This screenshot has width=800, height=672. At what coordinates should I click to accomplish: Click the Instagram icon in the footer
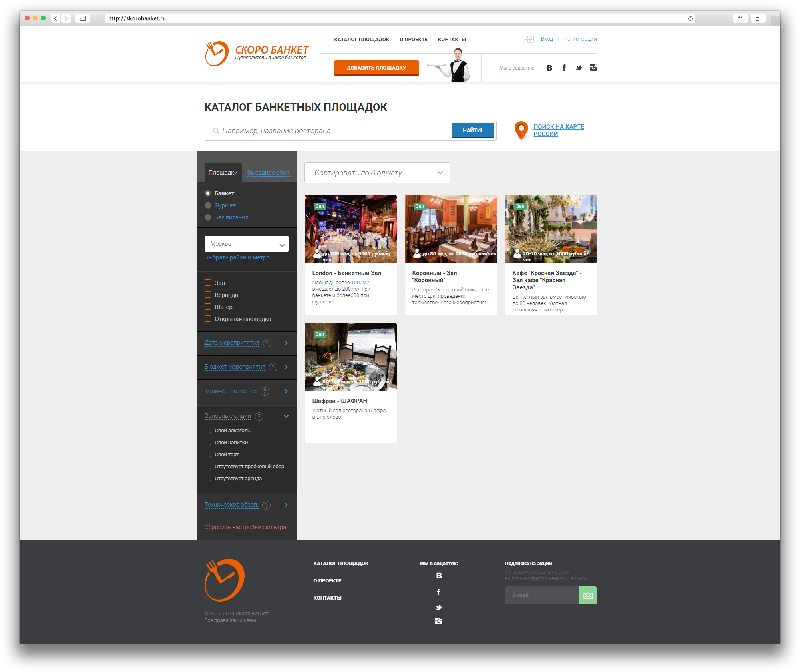[x=439, y=621]
